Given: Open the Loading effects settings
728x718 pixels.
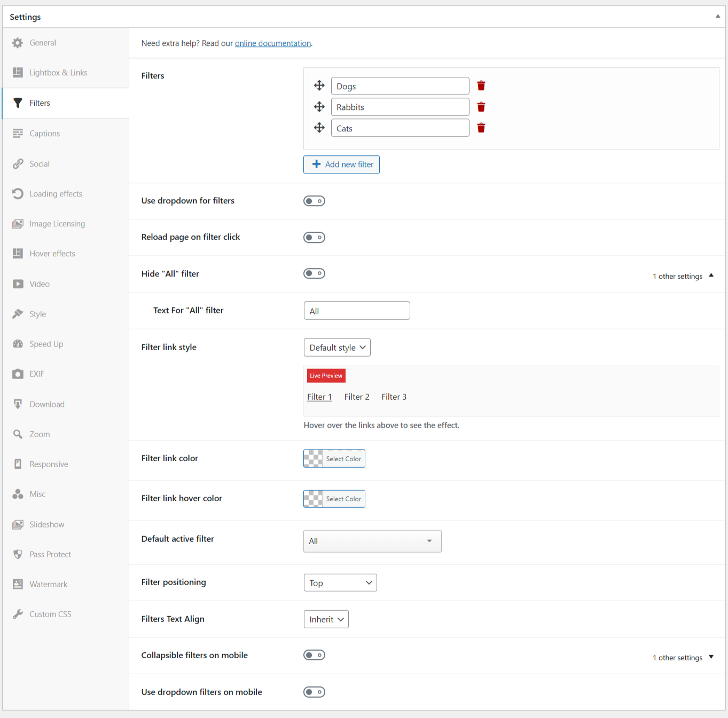Looking at the screenshot, I should [x=55, y=193].
